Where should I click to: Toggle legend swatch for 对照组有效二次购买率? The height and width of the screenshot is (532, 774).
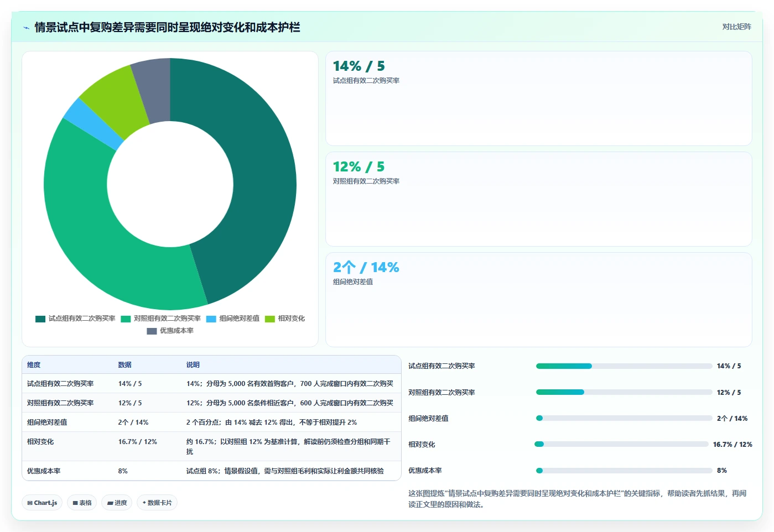tap(126, 319)
